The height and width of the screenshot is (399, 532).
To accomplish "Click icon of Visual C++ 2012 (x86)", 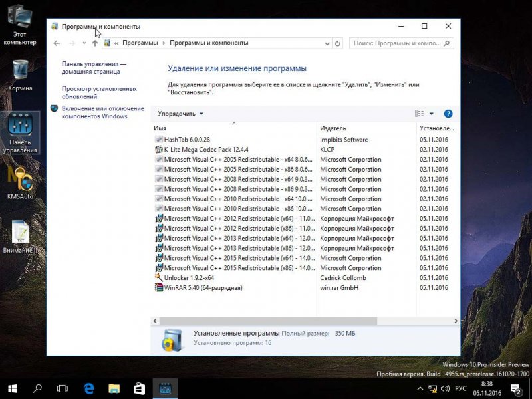I will point(159,228).
